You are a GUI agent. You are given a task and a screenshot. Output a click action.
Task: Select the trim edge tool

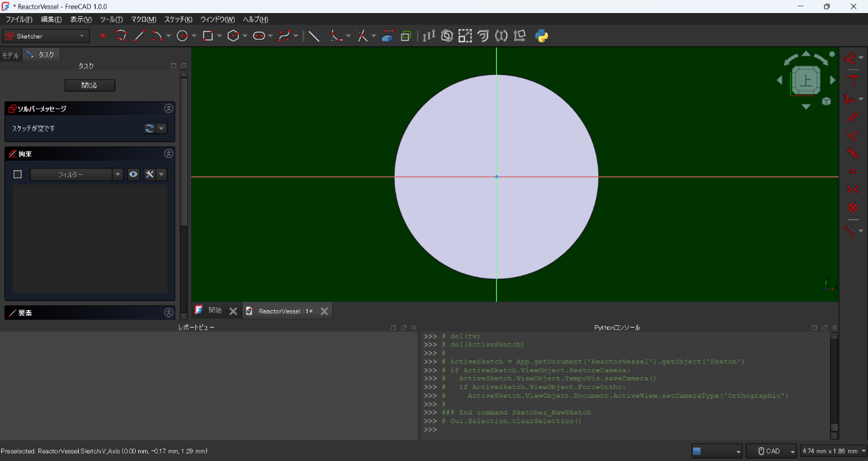pos(362,36)
